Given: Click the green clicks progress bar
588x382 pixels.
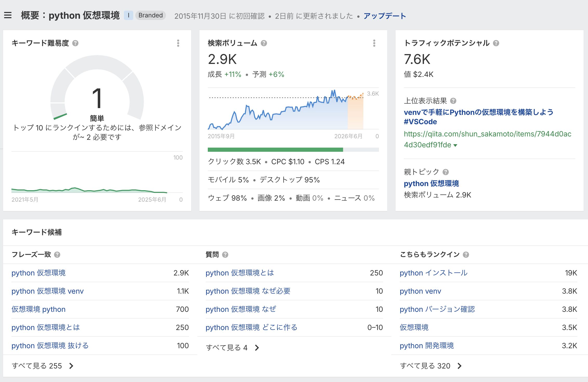Looking at the screenshot, I should tap(275, 150).
